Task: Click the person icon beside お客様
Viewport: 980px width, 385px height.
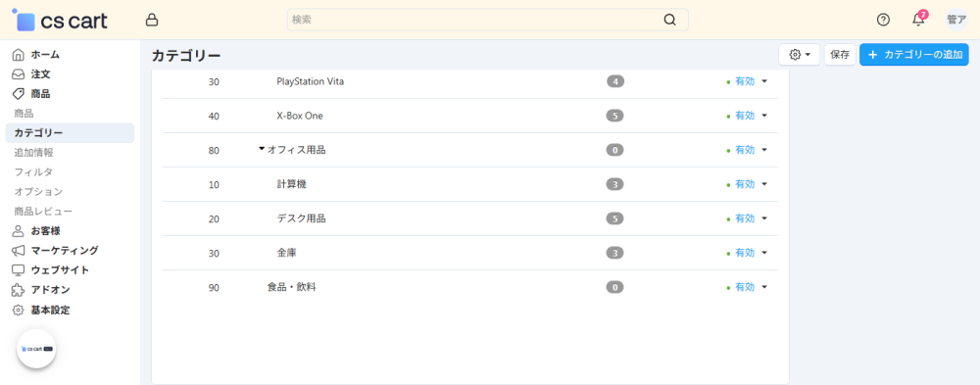Action: 18,230
